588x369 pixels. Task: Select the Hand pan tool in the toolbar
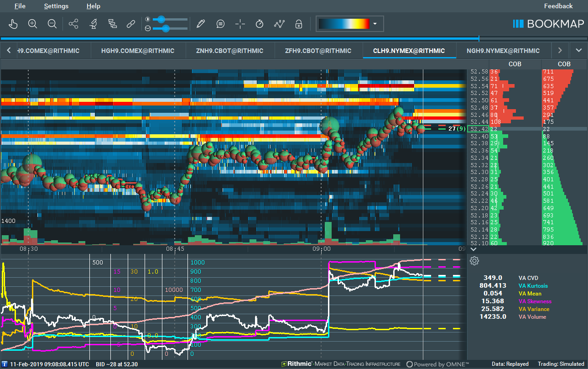(13, 24)
